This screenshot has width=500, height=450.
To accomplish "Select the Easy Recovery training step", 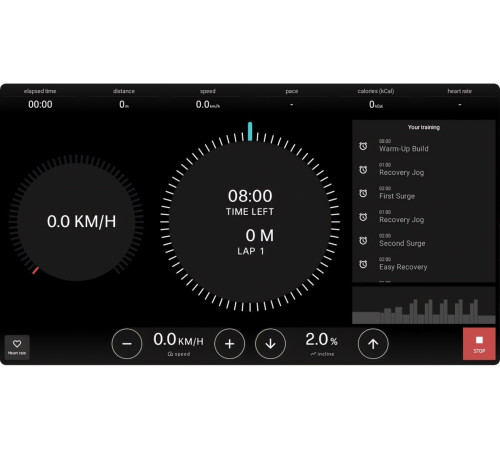I will [424, 264].
